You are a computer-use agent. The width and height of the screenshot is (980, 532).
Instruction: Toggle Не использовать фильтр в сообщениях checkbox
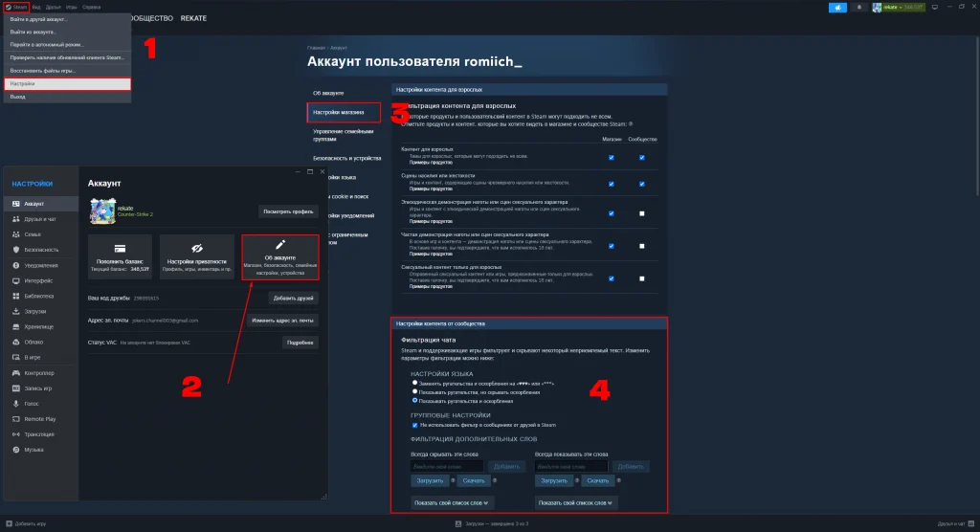coord(413,425)
